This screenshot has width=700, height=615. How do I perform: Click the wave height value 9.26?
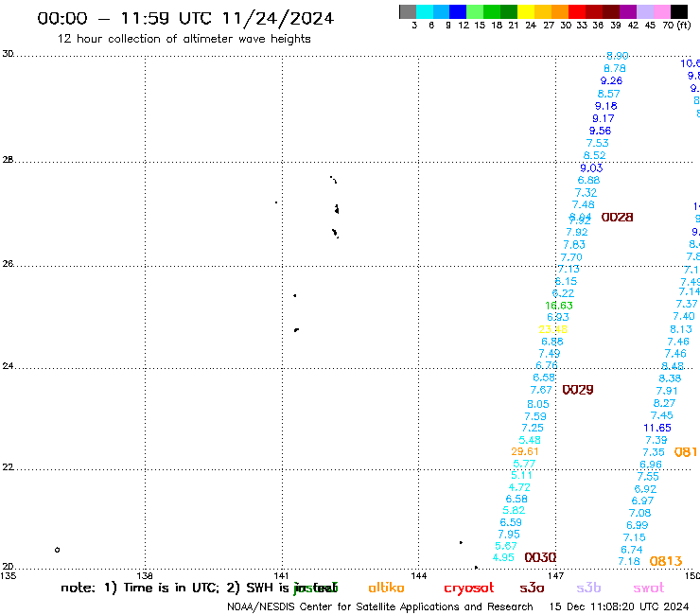coord(611,80)
